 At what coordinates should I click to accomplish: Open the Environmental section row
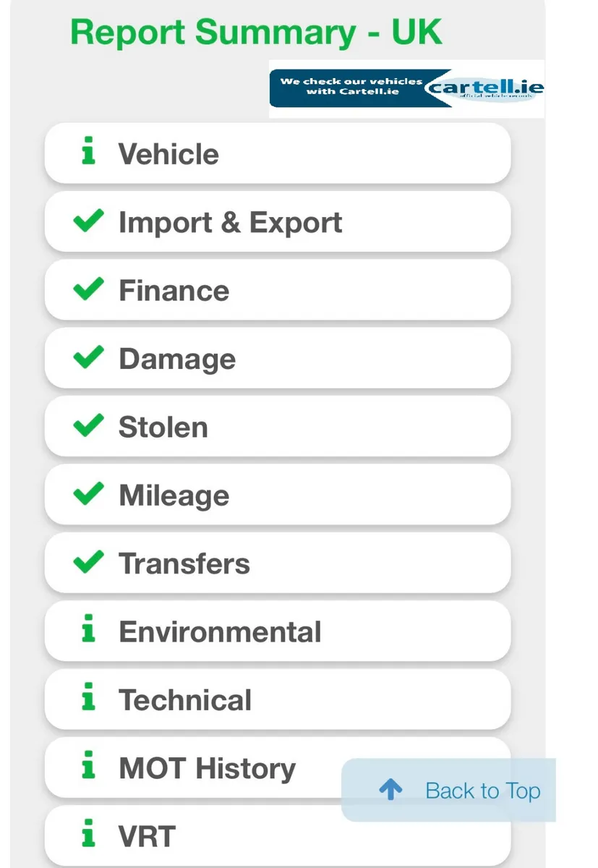click(278, 631)
